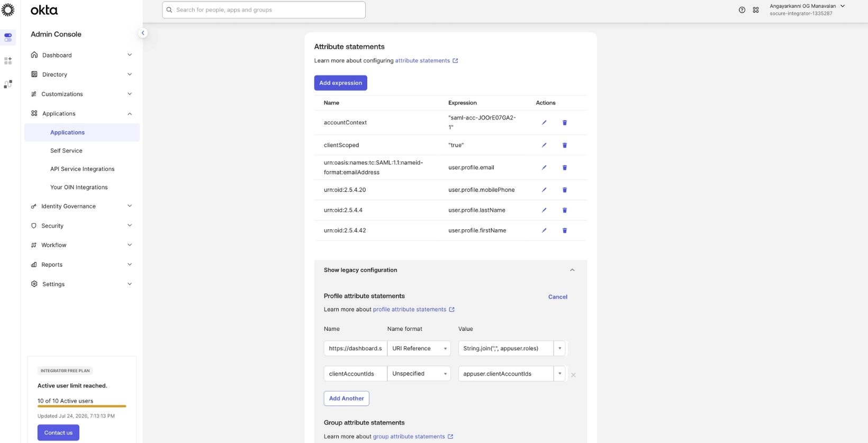Delete the clientScoped attribute trash icon
Image resolution: width=868 pixels, height=443 pixels.
click(x=565, y=145)
